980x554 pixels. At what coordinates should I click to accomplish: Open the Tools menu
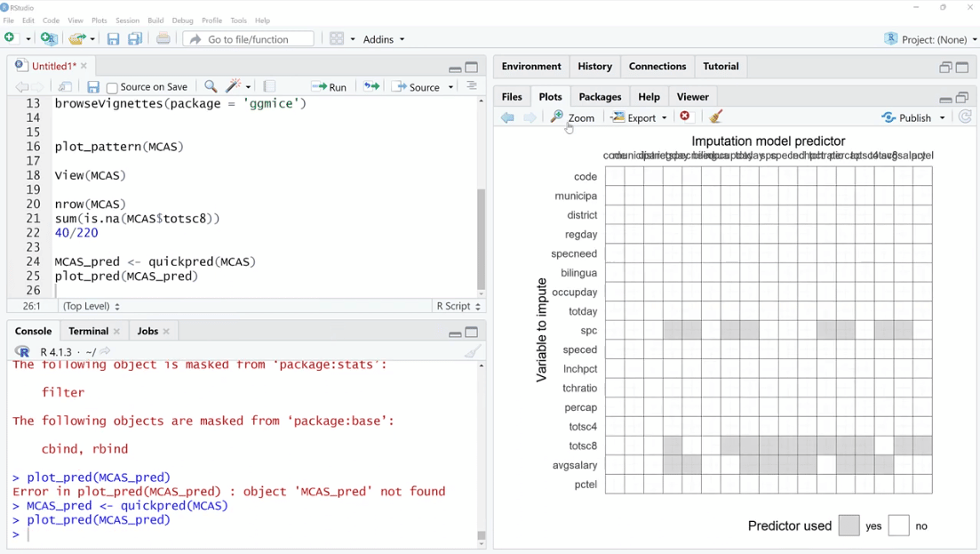238,20
